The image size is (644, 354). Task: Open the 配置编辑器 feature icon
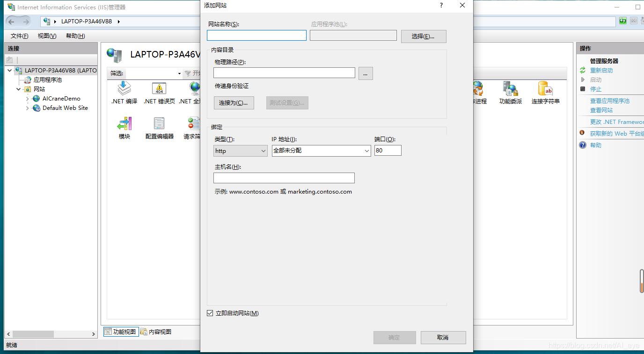159,128
